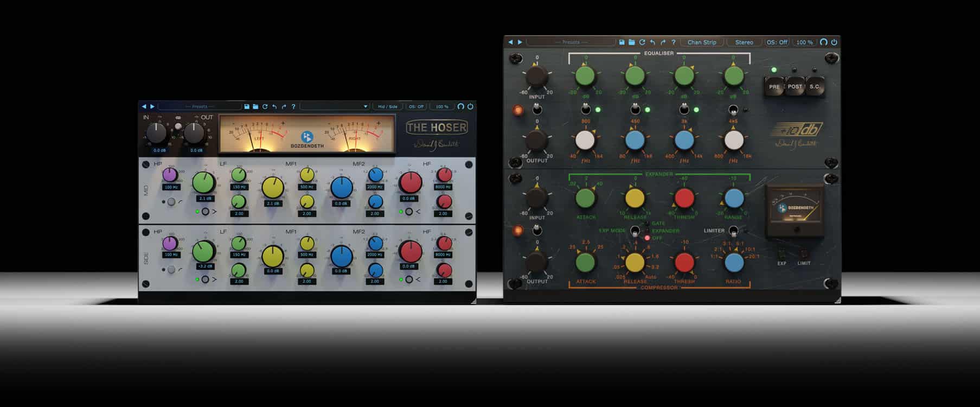Click MID row large green LF gain knob
The width and height of the screenshot is (980, 407).
tap(203, 183)
